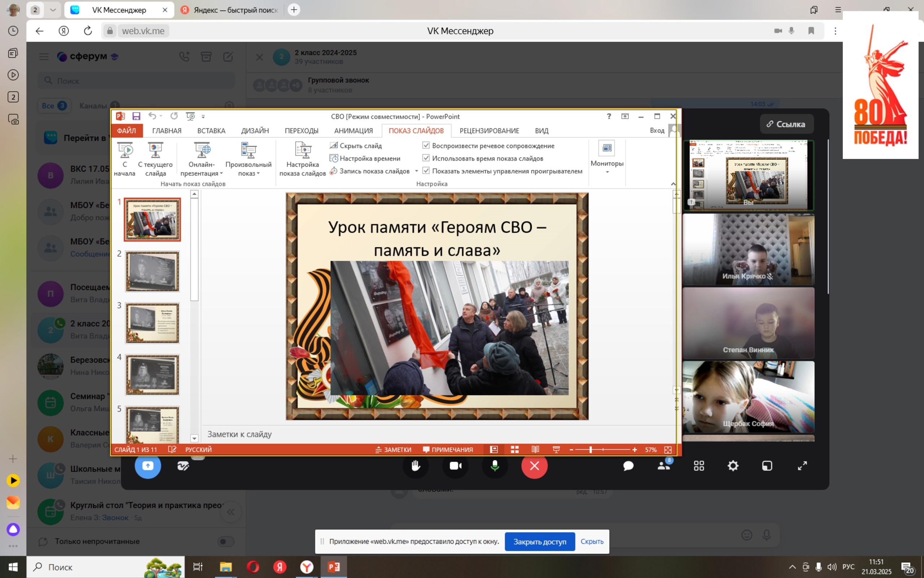Switch to the РЕЦЕНЗИРОВАНИЕ ribbon tab

point(489,131)
